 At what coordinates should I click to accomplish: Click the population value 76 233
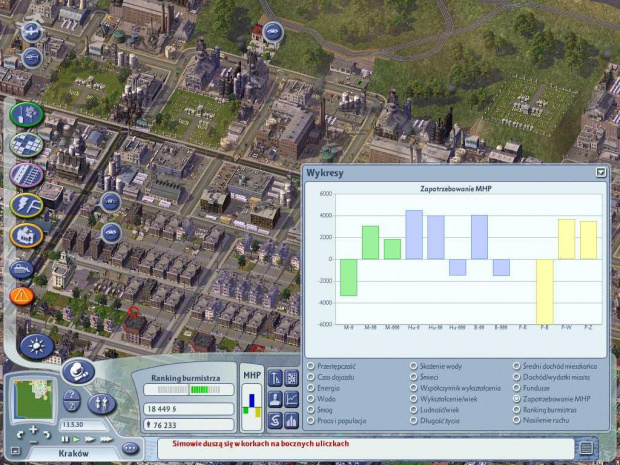point(189,425)
